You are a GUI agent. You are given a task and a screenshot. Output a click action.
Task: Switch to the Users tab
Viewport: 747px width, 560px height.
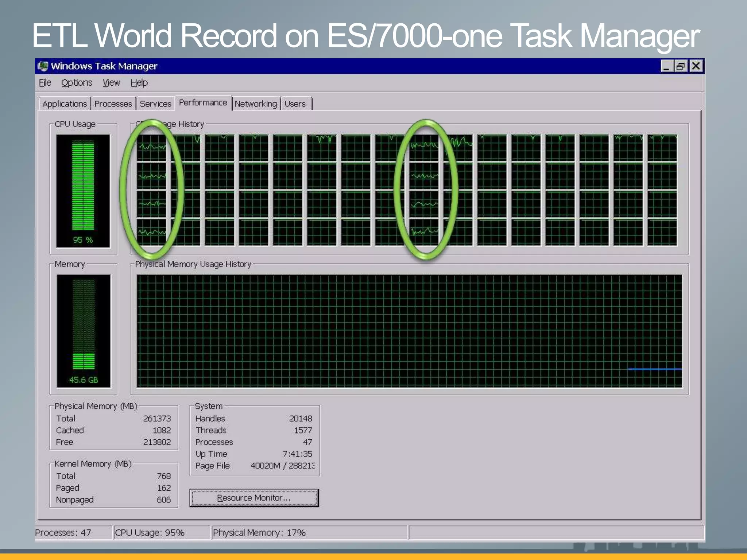pos(295,104)
